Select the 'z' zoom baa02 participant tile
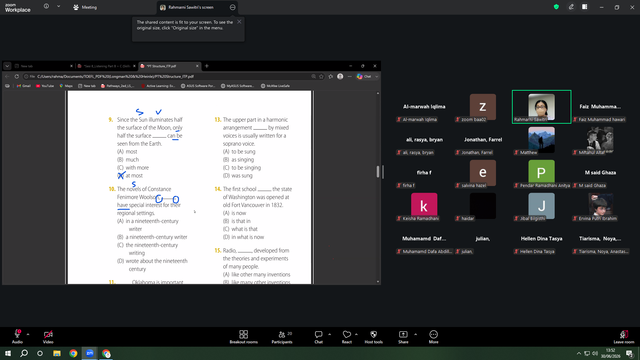This screenshot has height=360, width=640. click(482, 107)
